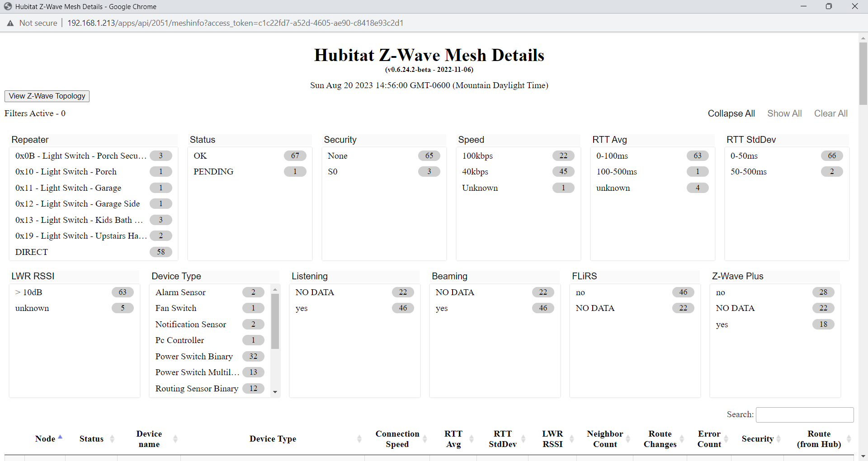Sort by LWR RSSI column header
Screen dimensions: 868x461
(552, 439)
